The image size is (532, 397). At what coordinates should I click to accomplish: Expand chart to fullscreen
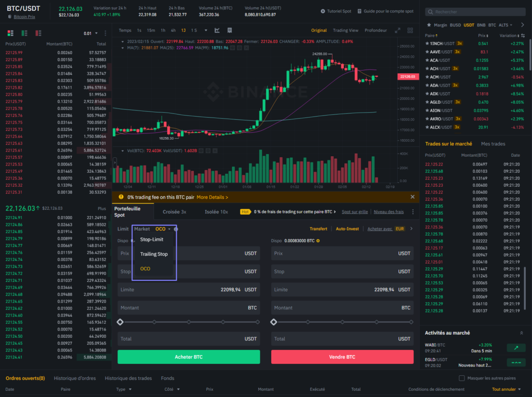tap(397, 30)
